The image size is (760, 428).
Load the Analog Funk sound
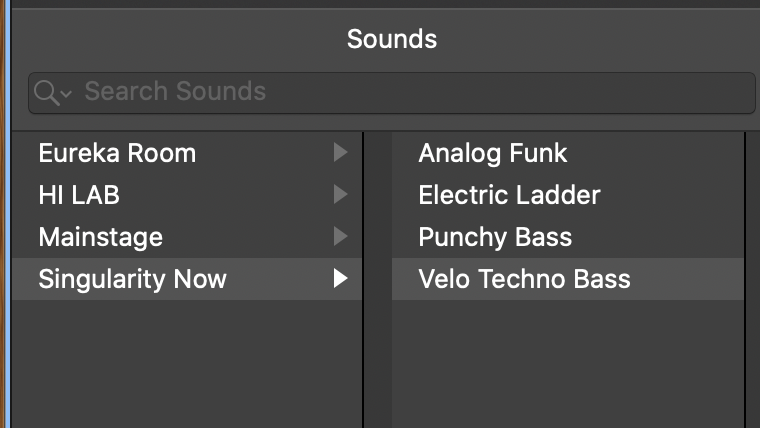493,153
